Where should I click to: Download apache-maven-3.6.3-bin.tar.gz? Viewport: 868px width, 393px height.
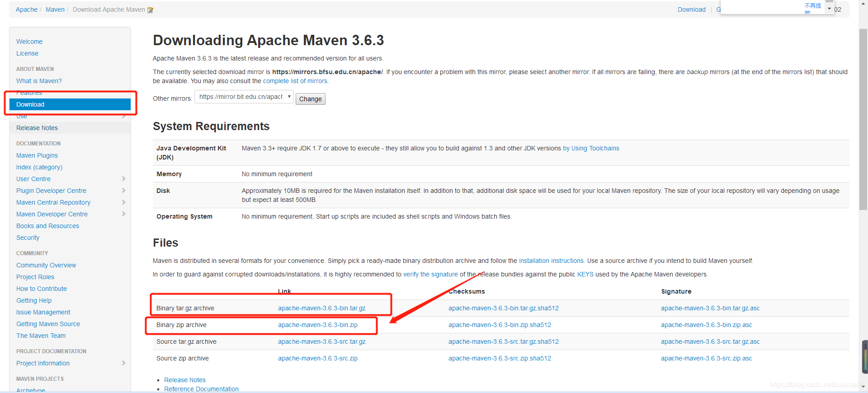click(x=322, y=308)
